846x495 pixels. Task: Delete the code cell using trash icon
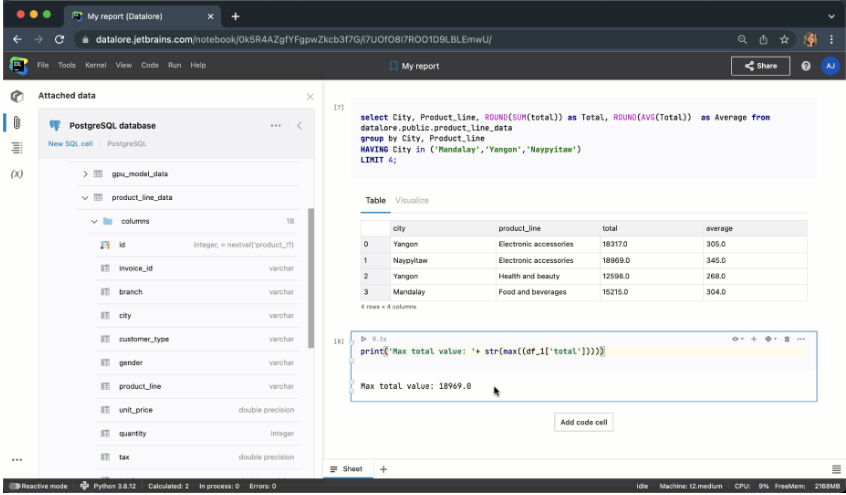[x=787, y=339]
